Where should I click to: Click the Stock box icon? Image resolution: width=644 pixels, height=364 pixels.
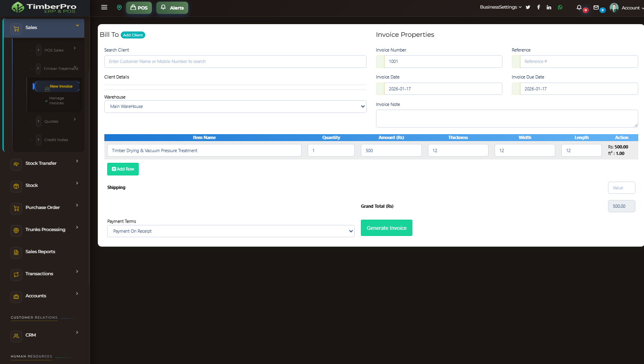[16, 186]
